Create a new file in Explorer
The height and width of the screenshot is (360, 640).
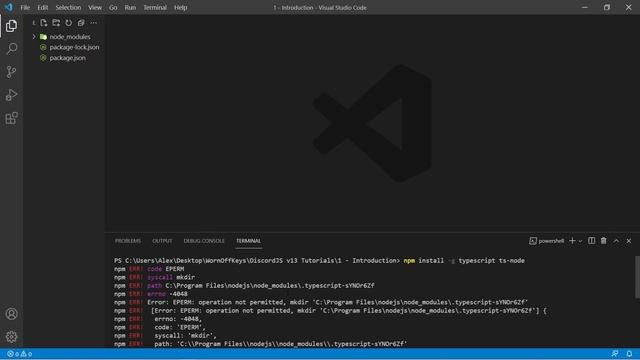tap(44, 23)
